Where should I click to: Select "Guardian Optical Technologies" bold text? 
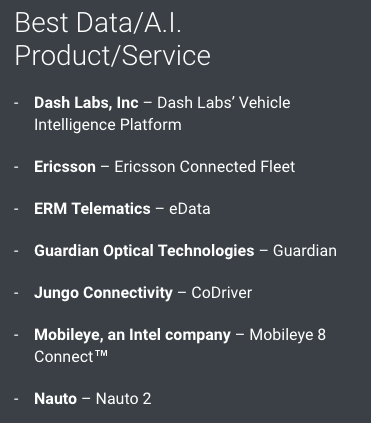(144, 251)
